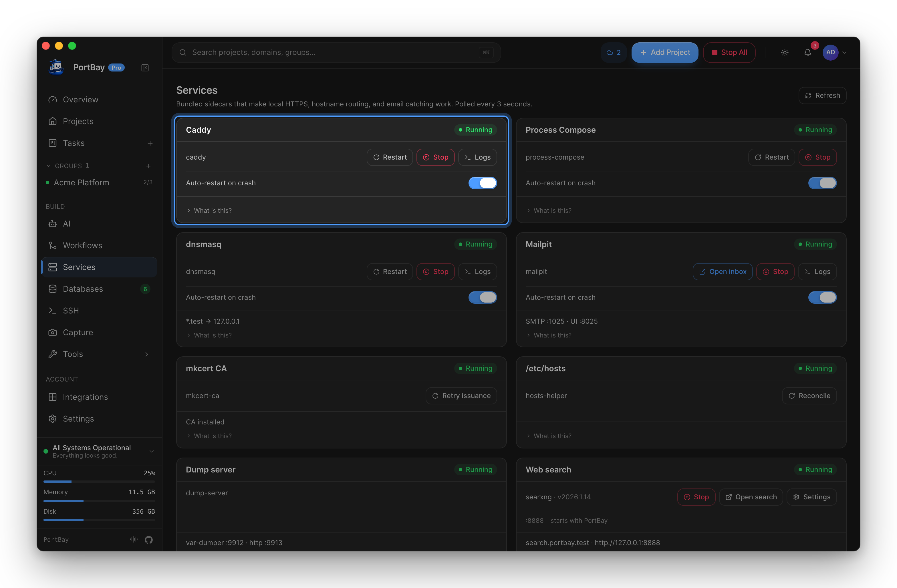
Task: Open Logs for mailpit
Action: [x=817, y=272]
